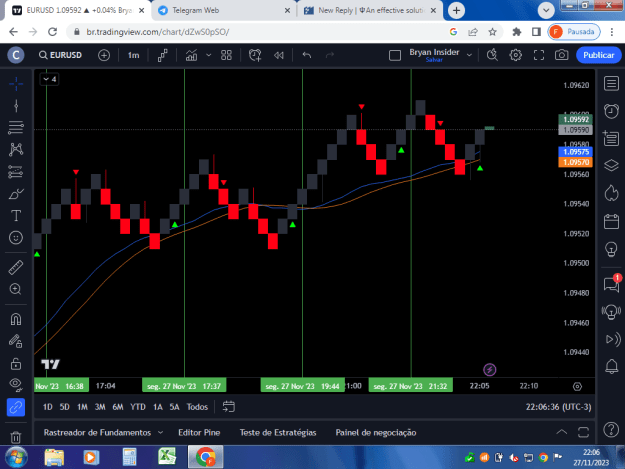Toggle magnet mode
Screen dimensions: 625x469
[16, 319]
